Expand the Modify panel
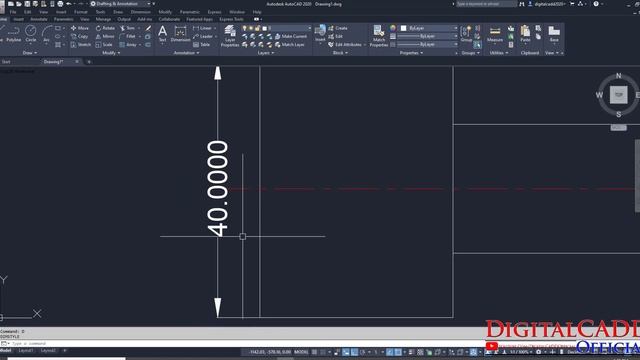 [x=111, y=53]
